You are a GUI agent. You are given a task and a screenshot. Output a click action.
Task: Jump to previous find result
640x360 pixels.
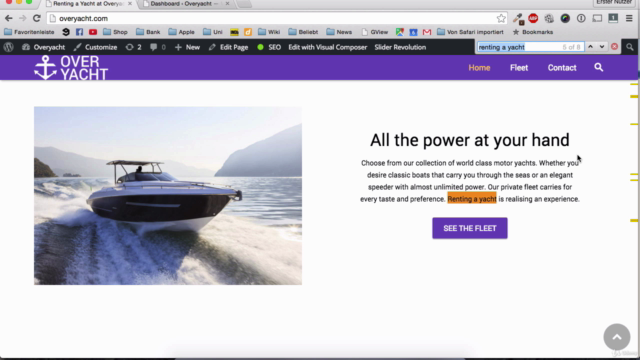(590, 47)
